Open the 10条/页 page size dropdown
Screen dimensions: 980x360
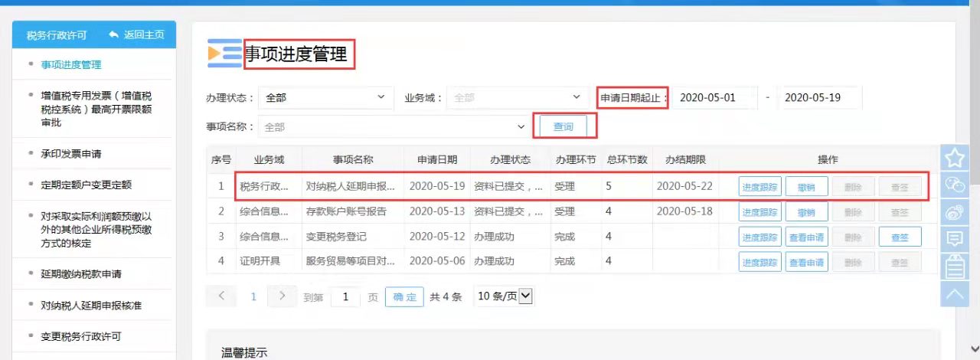[503, 296]
